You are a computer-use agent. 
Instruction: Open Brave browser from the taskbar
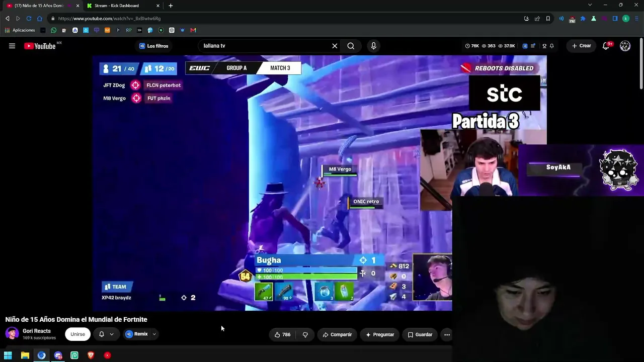point(91,355)
